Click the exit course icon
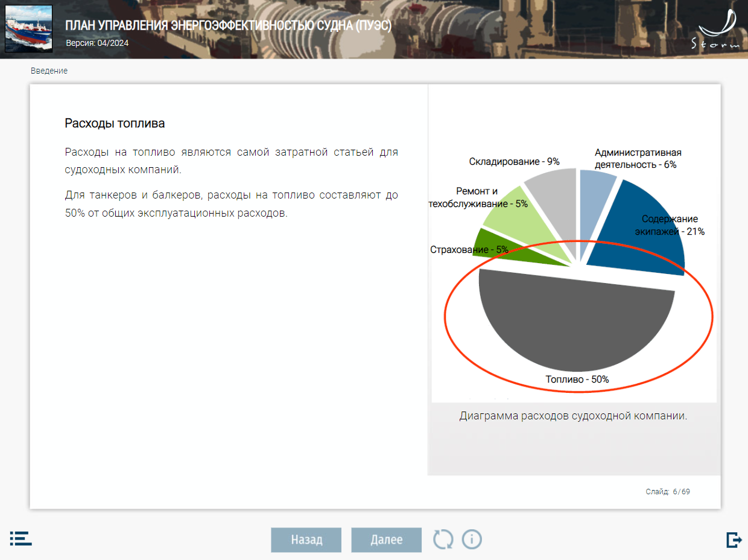The image size is (748, 560). (x=734, y=539)
